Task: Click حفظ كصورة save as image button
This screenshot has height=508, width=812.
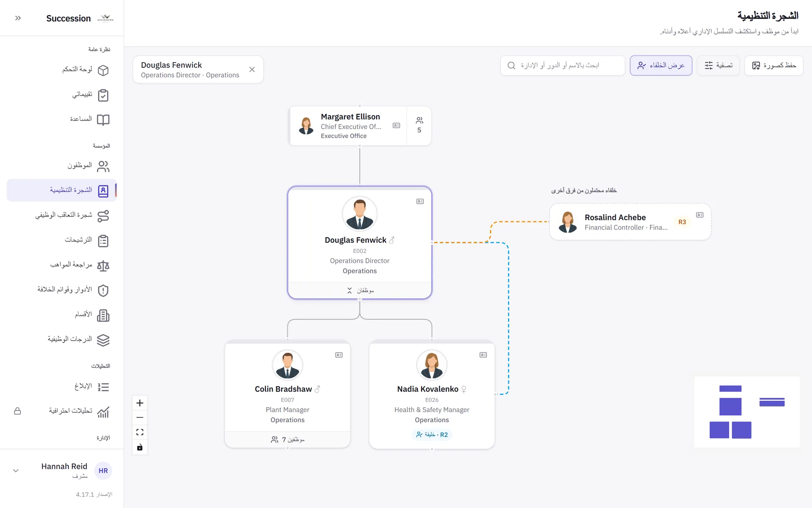Action: pos(774,65)
